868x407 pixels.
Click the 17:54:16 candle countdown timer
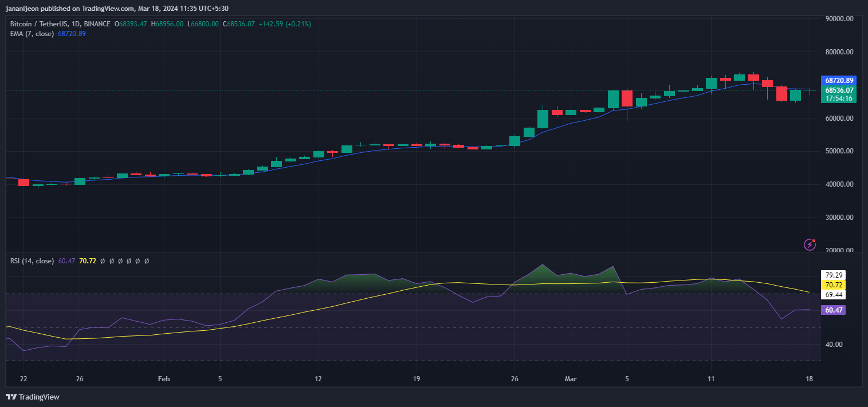click(839, 98)
